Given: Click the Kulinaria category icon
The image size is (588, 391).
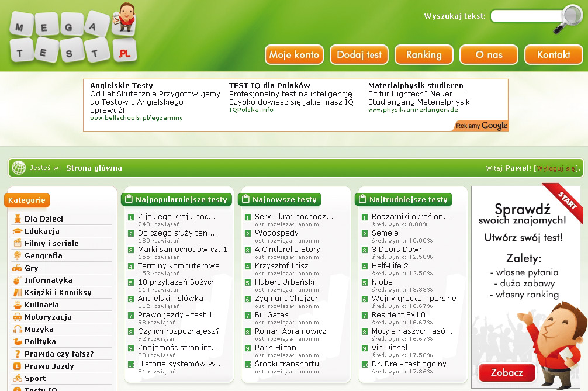Looking at the screenshot, I should [x=17, y=305].
